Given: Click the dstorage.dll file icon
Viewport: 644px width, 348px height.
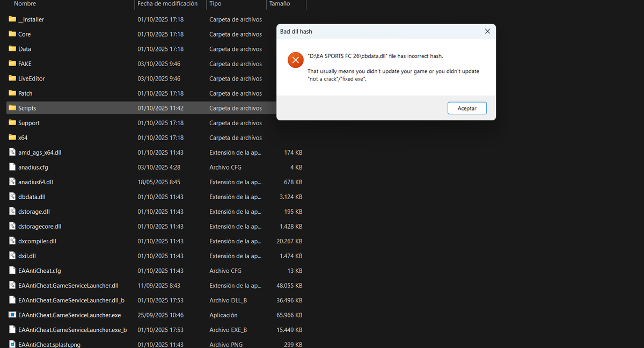Looking at the screenshot, I should click(x=12, y=212).
